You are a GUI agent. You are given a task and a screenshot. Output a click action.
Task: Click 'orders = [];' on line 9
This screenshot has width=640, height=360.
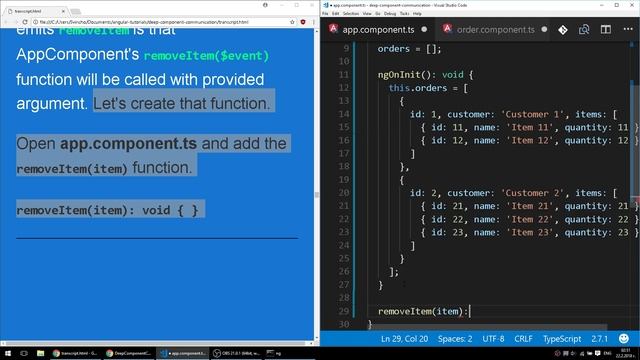[409, 49]
